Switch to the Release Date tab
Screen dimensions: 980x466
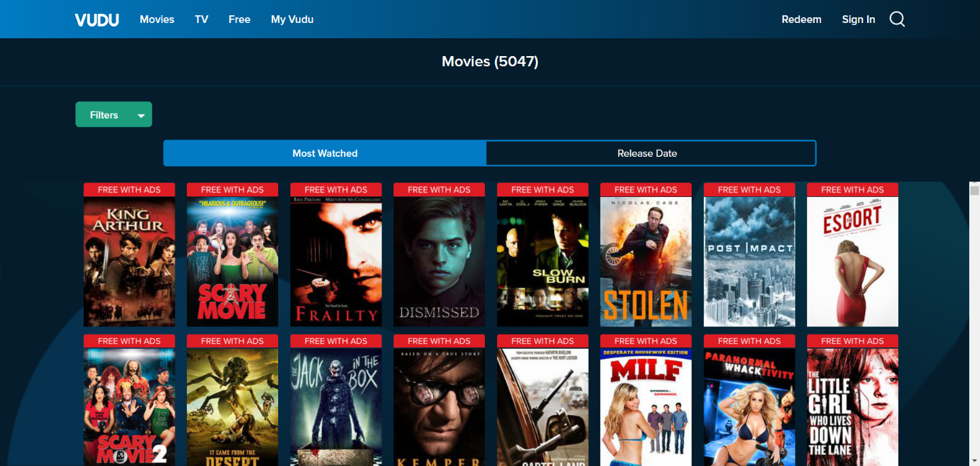pos(651,153)
